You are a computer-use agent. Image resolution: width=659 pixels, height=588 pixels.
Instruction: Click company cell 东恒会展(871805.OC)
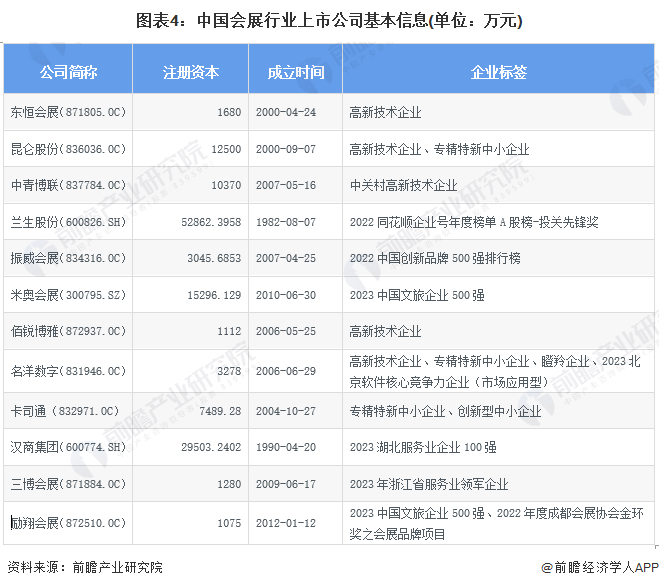click(x=68, y=112)
